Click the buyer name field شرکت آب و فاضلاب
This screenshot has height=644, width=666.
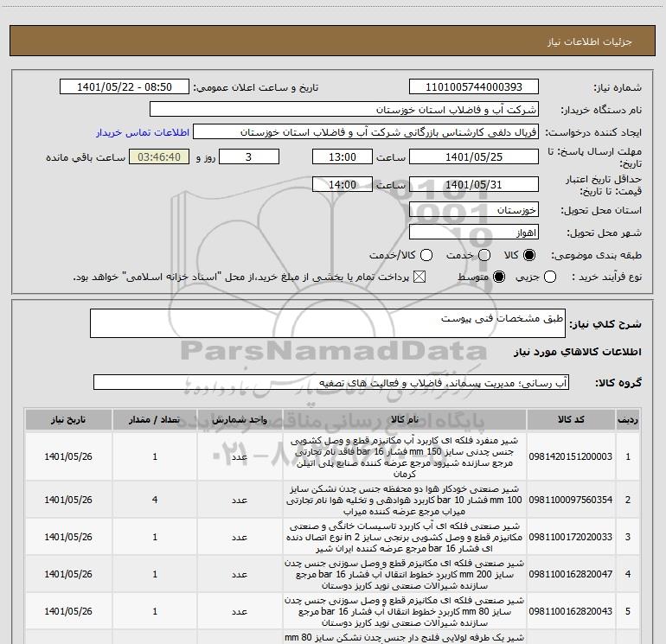(344, 109)
